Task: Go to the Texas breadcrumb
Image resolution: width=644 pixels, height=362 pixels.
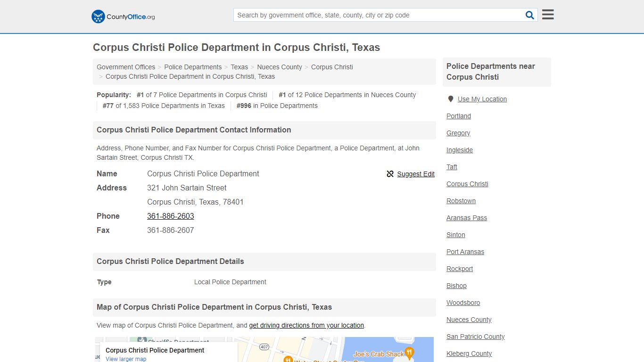Action: pyautogui.click(x=239, y=67)
